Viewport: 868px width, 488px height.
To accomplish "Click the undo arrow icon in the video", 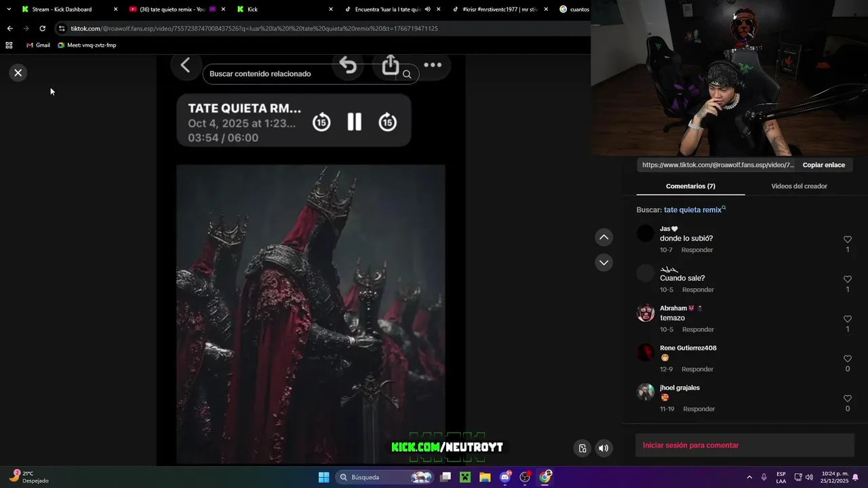I will (x=348, y=65).
